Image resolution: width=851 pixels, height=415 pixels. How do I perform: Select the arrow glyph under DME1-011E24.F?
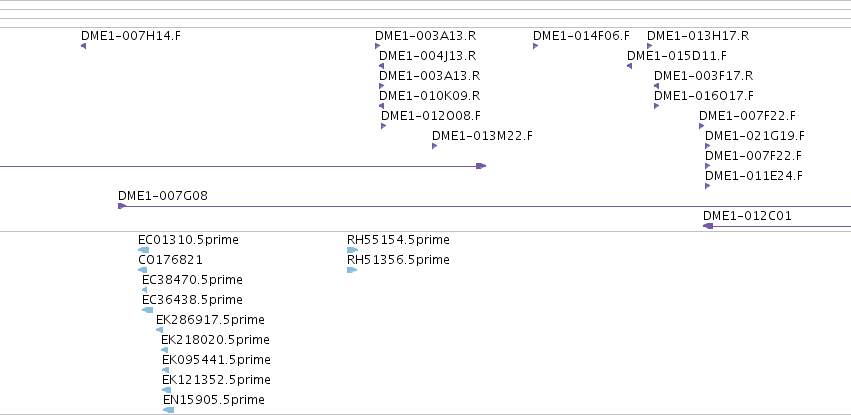pyautogui.click(x=708, y=187)
